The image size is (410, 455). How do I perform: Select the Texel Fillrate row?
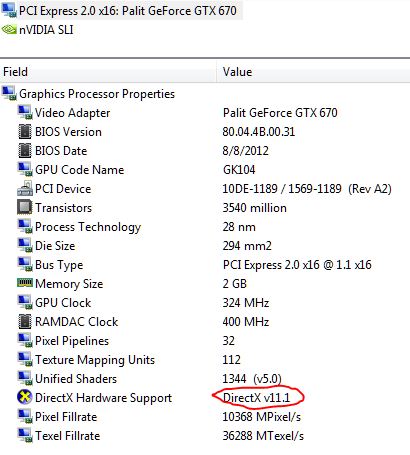point(205,436)
